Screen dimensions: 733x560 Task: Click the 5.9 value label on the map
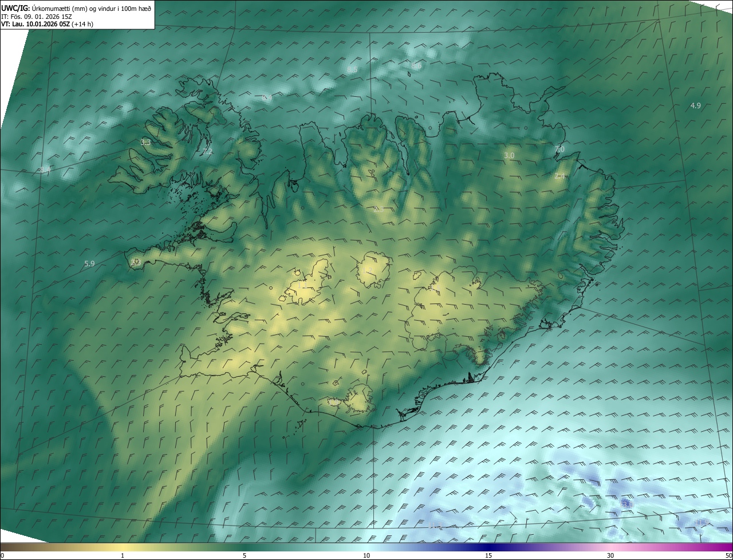tap(89, 263)
